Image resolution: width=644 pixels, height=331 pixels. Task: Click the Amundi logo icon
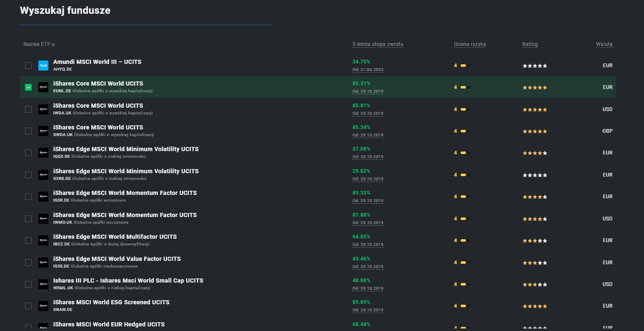[43, 66]
